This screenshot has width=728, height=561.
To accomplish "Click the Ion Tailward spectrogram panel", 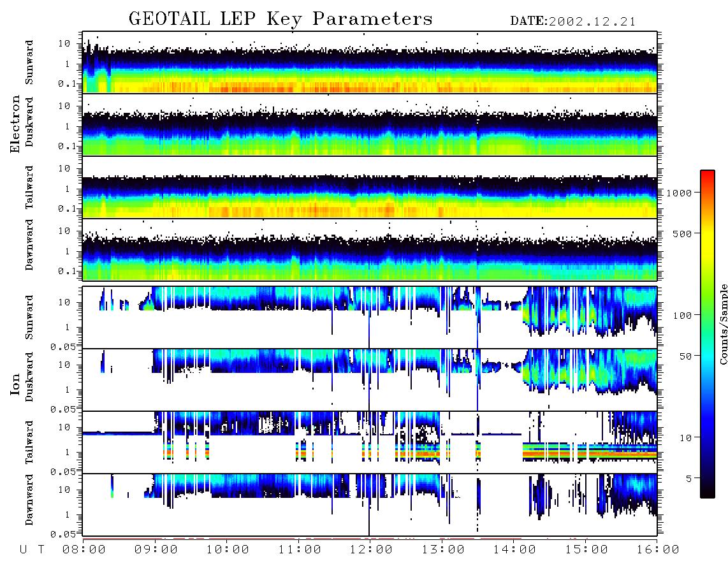I will (370, 442).
